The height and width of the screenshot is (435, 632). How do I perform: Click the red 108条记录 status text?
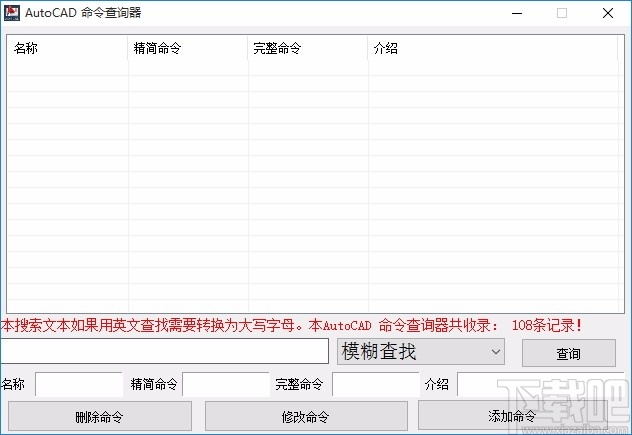click(x=547, y=325)
